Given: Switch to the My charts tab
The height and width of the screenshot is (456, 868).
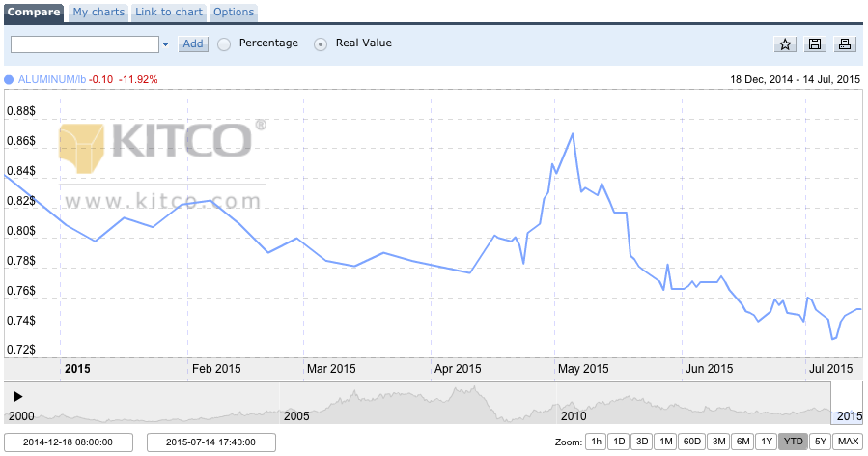Looking at the screenshot, I should tap(99, 13).
